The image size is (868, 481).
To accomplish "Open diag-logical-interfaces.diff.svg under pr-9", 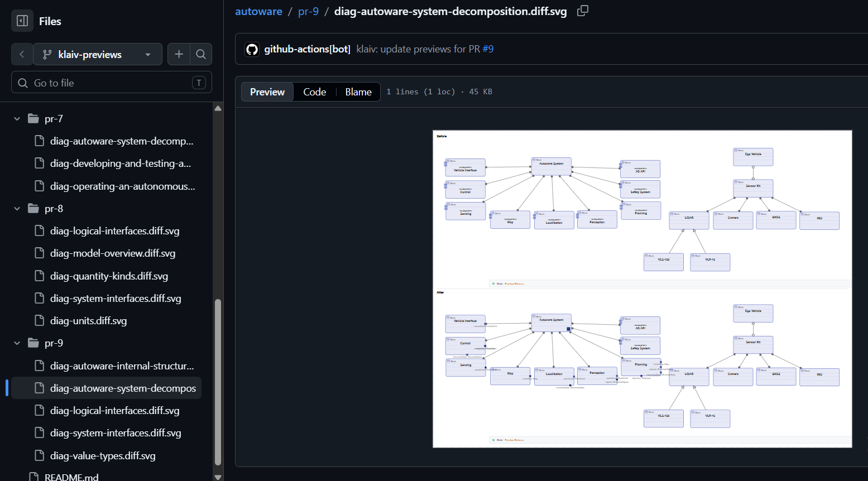I will coord(114,411).
